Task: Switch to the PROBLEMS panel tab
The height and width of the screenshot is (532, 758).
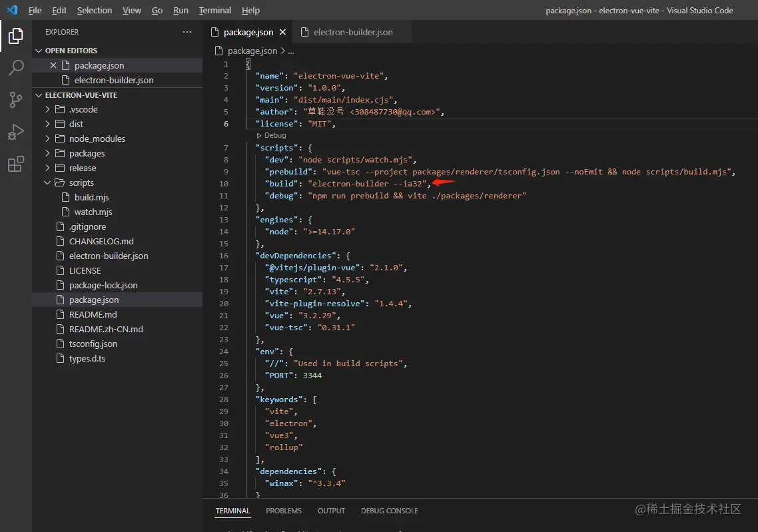Action: pos(283,511)
